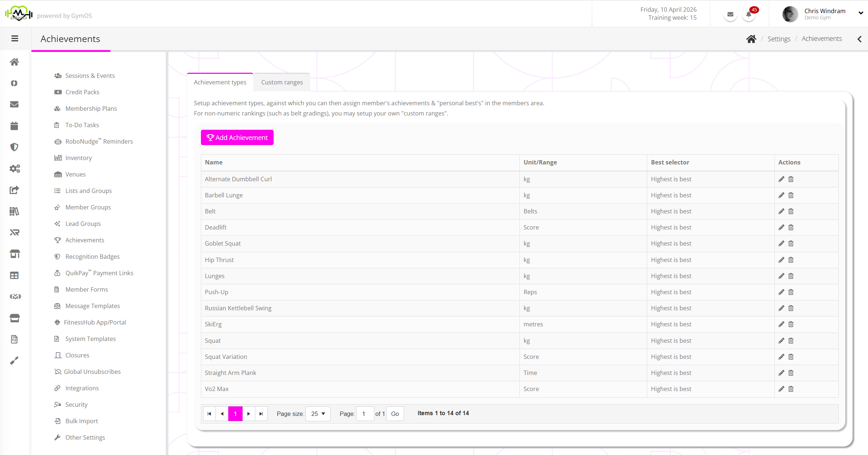The height and width of the screenshot is (455, 868).
Task: Click the edit pencil for Vo2 Max
Action: pyautogui.click(x=781, y=389)
